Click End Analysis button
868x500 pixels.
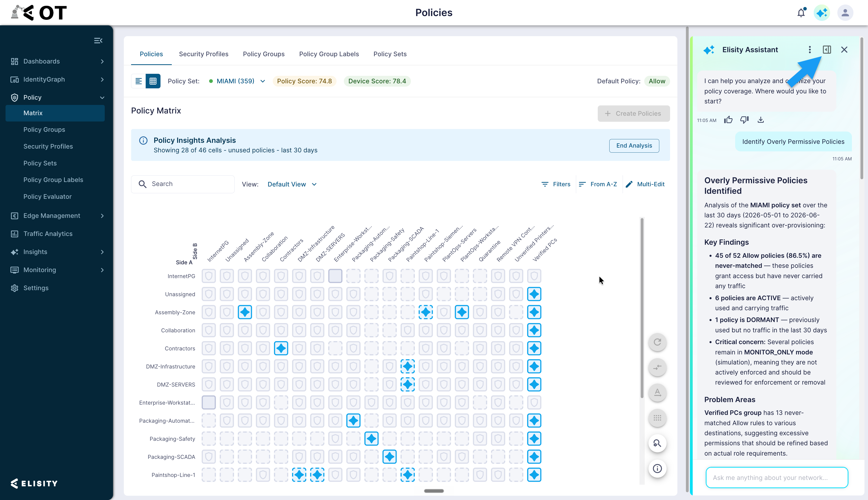pos(634,146)
